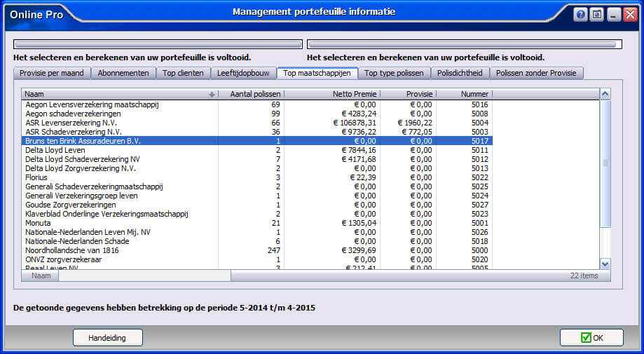
Task: Click the 22 items status text
Action: click(584, 275)
